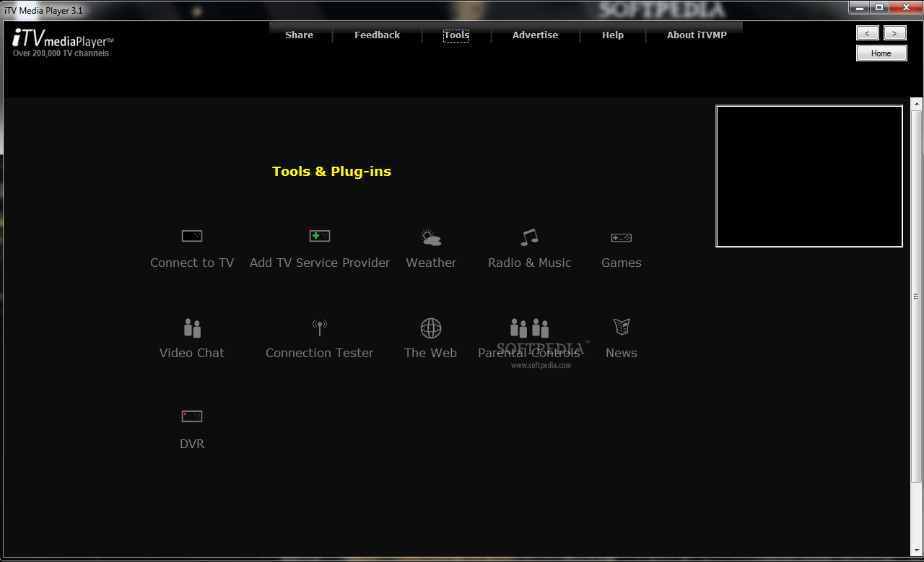Go forward with the > button
Screen dimensions: 924x562
point(895,33)
